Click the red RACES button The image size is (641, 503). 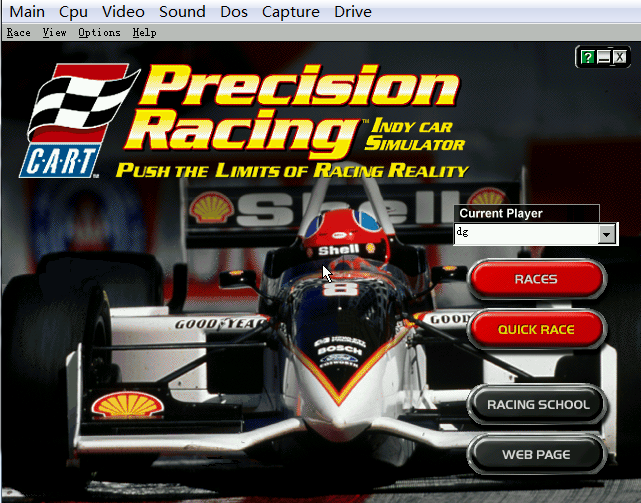(x=536, y=279)
